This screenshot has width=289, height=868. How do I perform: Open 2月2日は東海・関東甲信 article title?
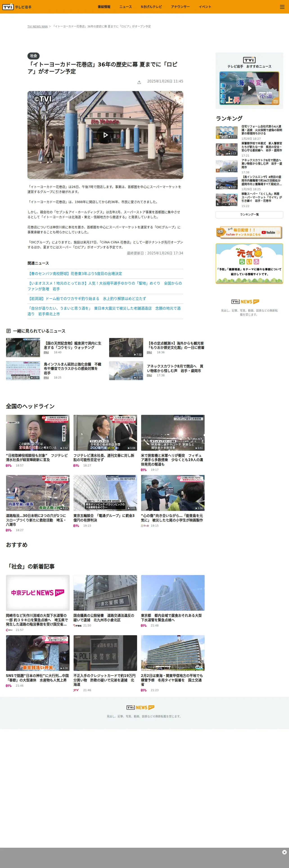[172, 680]
